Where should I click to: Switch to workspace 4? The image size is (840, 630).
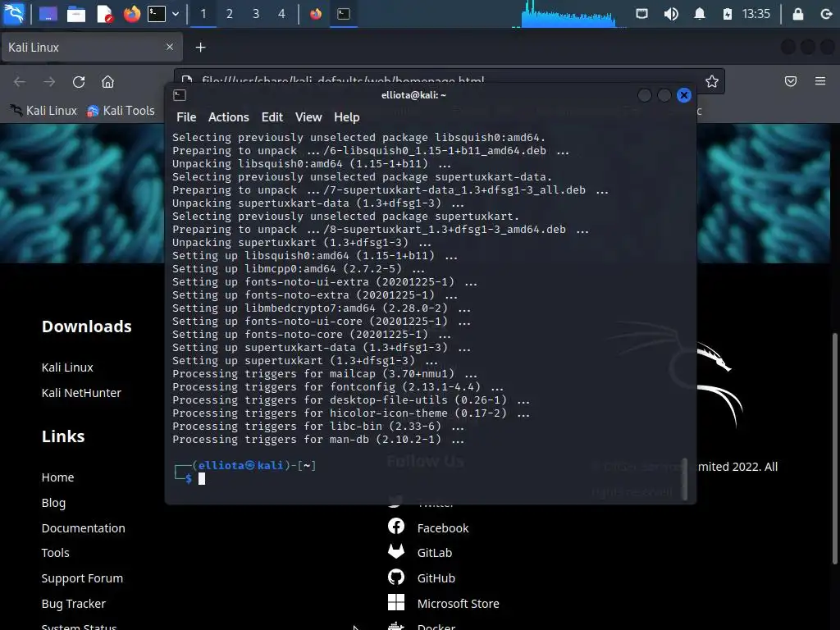[282, 13]
